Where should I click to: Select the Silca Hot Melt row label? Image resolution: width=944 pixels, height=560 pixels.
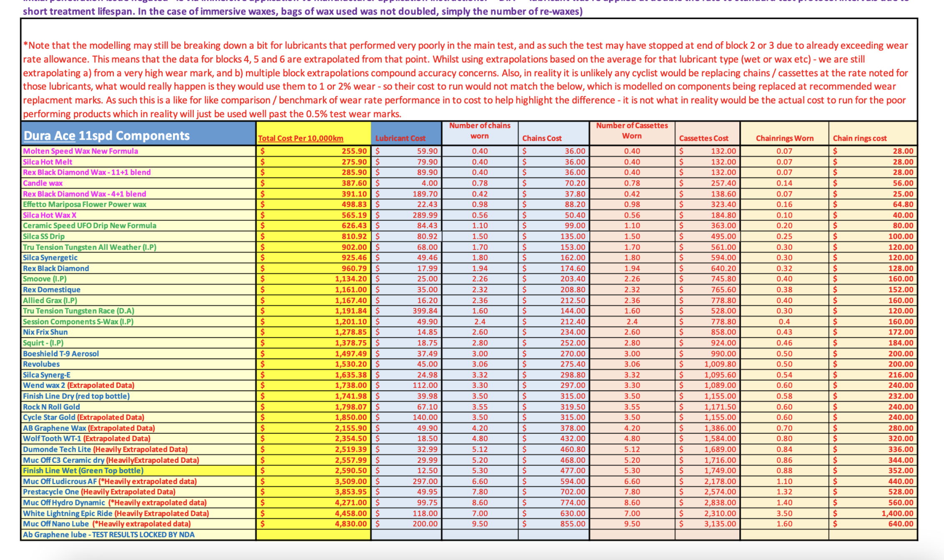click(48, 162)
